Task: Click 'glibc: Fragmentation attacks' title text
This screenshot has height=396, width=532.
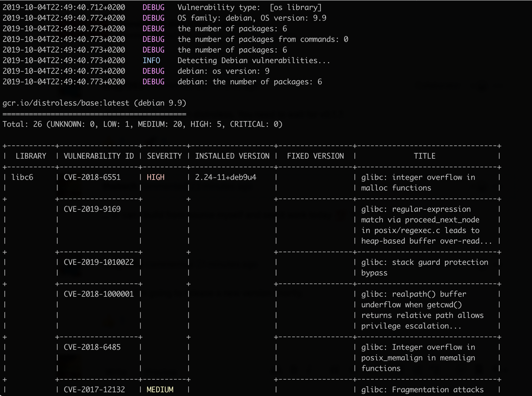Action: pos(423,390)
